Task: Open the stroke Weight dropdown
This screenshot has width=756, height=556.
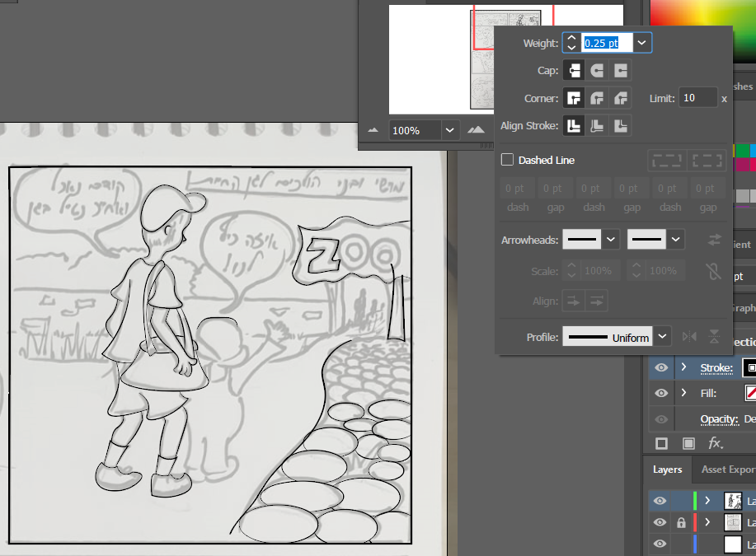Action: pyautogui.click(x=642, y=43)
